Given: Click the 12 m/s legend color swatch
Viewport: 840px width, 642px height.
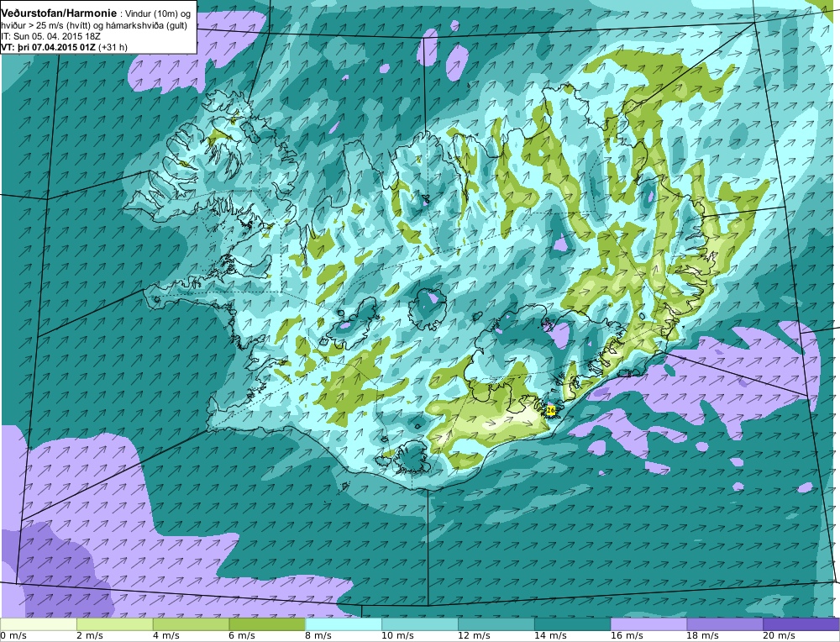Looking at the screenshot, I should click(x=496, y=624).
